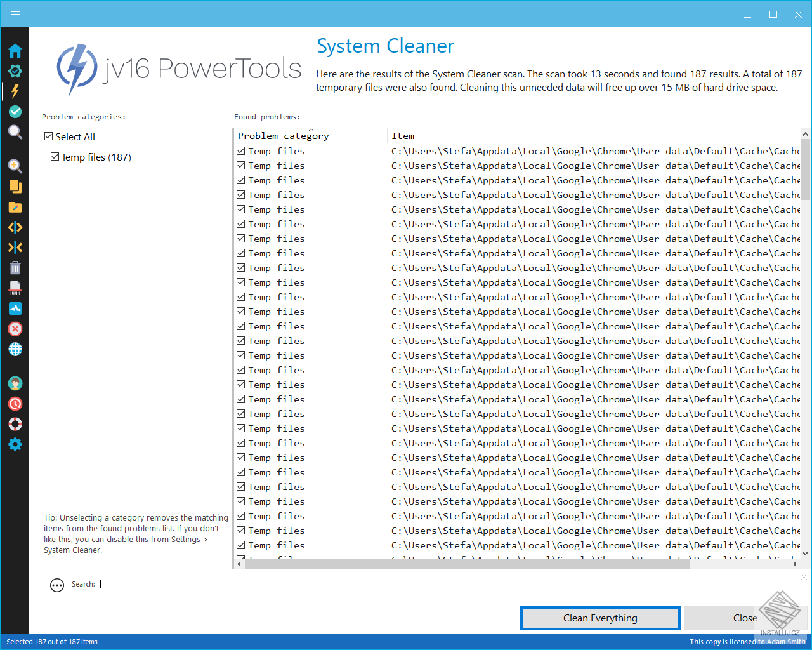
Task: Open the paper shredder wiper tool
Action: (15, 288)
